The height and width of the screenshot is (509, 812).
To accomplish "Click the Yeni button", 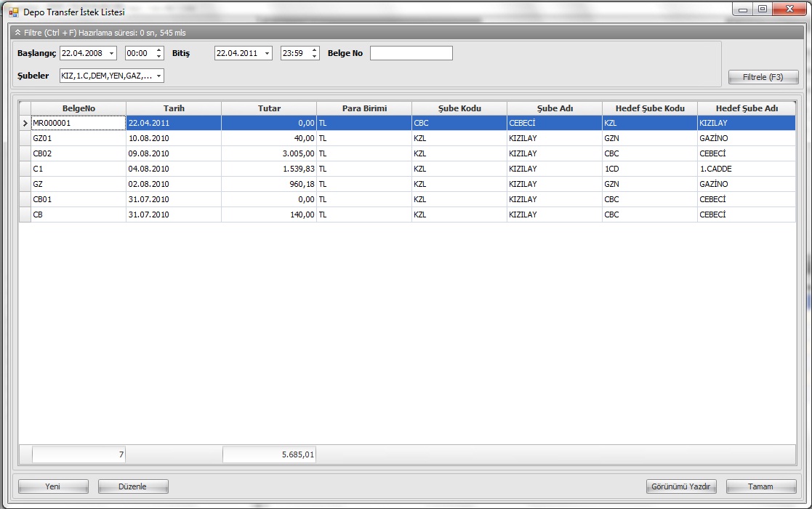I will click(x=53, y=486).
